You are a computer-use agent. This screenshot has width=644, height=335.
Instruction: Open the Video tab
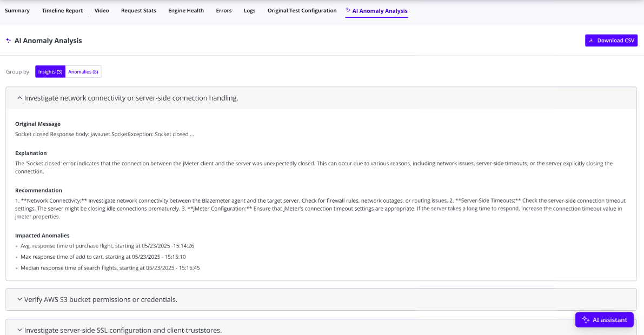(x=102, y=11)
